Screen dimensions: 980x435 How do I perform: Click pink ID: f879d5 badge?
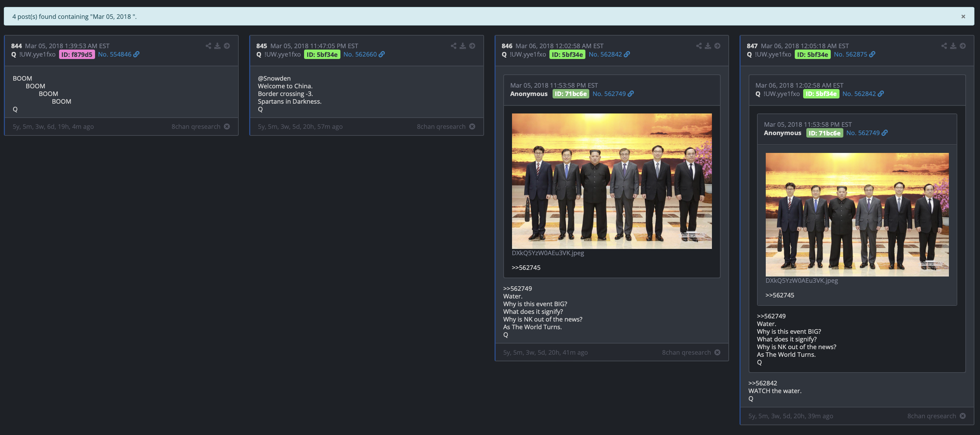[x=77, y=54]
